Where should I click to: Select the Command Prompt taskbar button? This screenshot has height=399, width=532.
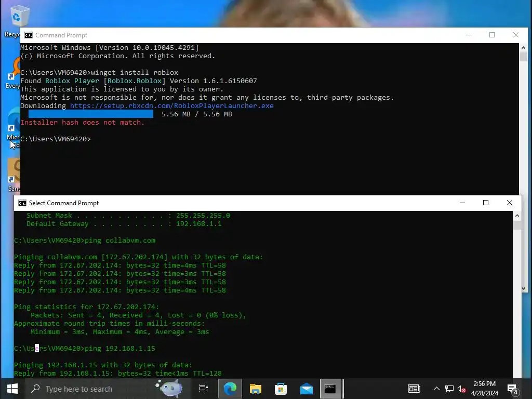pyautogui.click(x=331, y=389)
